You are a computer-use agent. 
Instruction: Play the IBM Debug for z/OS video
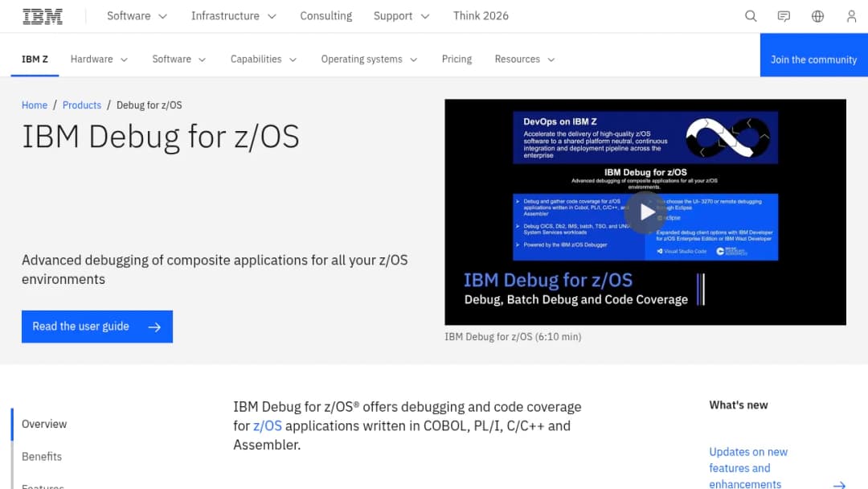645,212
